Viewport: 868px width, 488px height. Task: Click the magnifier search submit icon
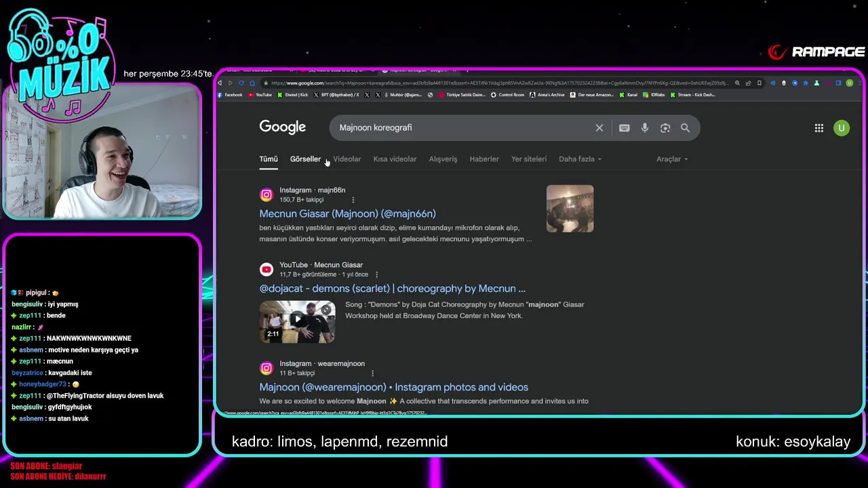[685, 127]
